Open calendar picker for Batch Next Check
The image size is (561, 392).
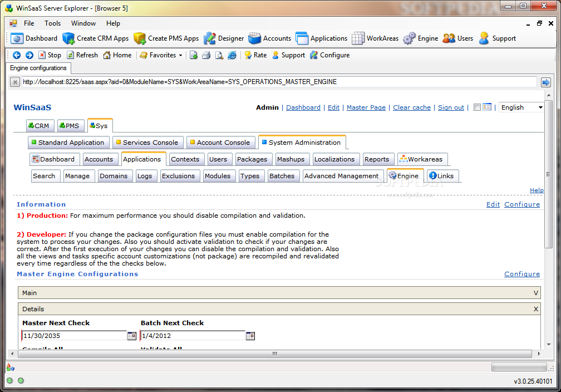[250, 336]
